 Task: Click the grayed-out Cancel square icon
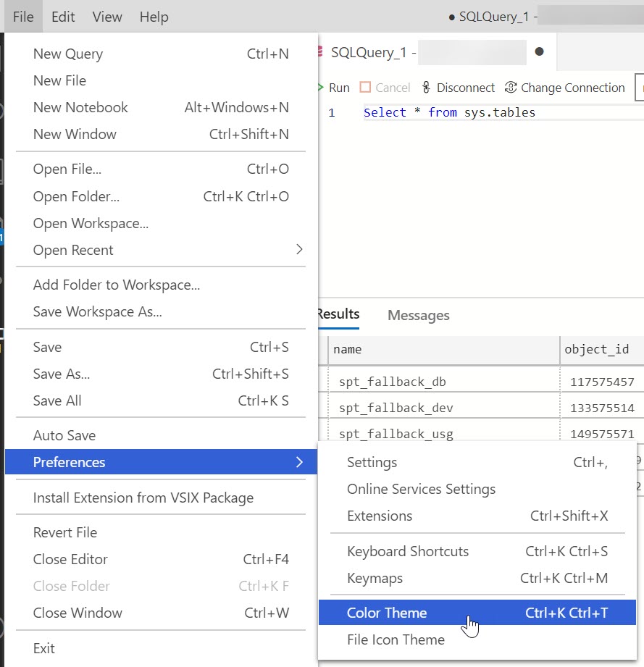[x=366, y=88]
